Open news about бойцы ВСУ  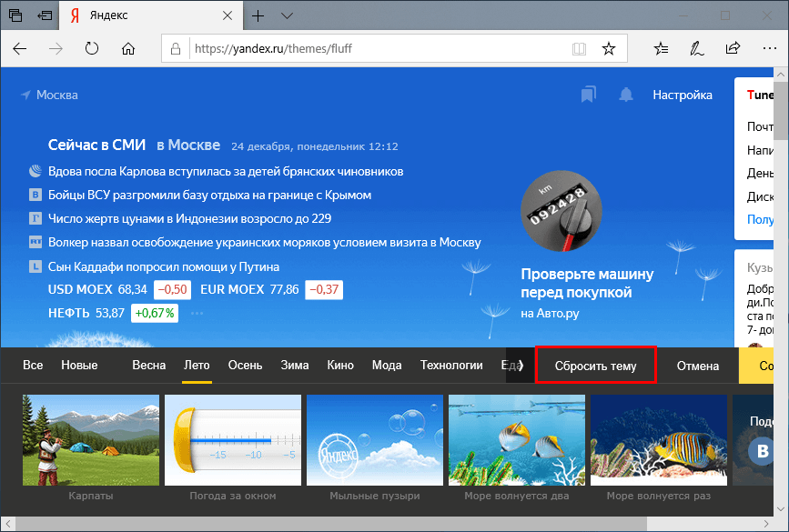209,196
